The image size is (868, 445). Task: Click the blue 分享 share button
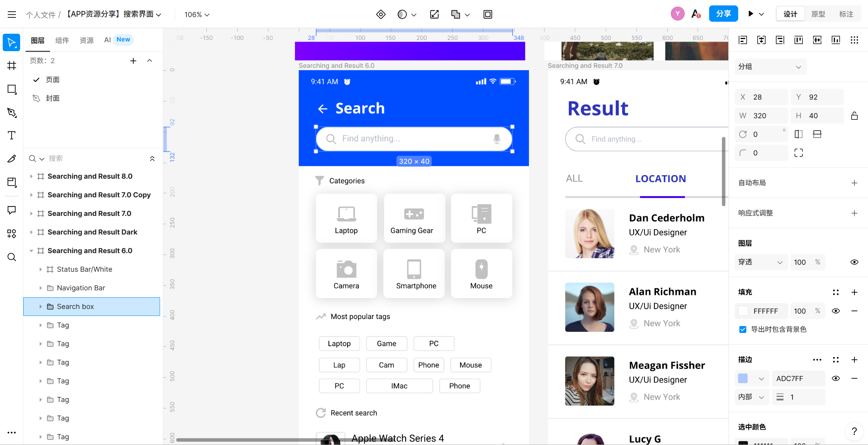coord(723,14)
